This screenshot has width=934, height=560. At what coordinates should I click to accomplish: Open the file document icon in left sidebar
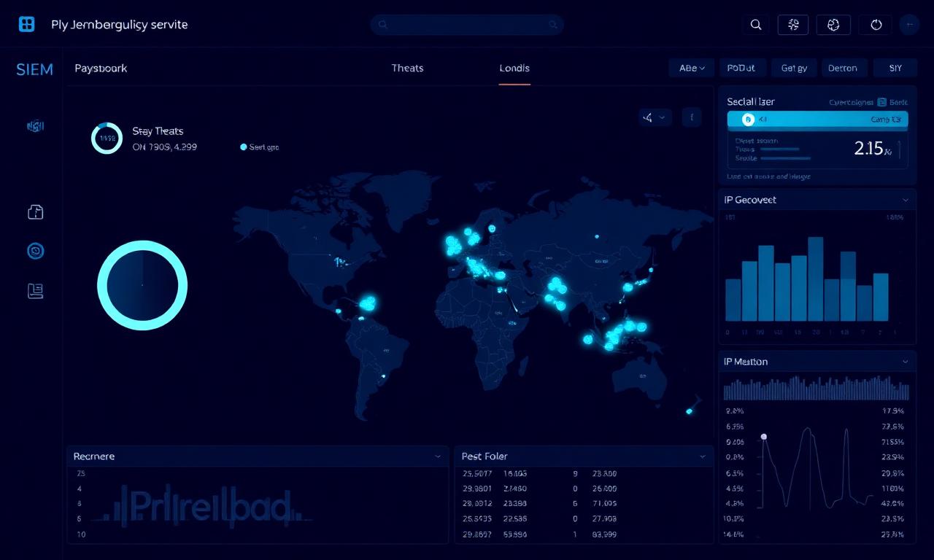(x=35, y=212)
